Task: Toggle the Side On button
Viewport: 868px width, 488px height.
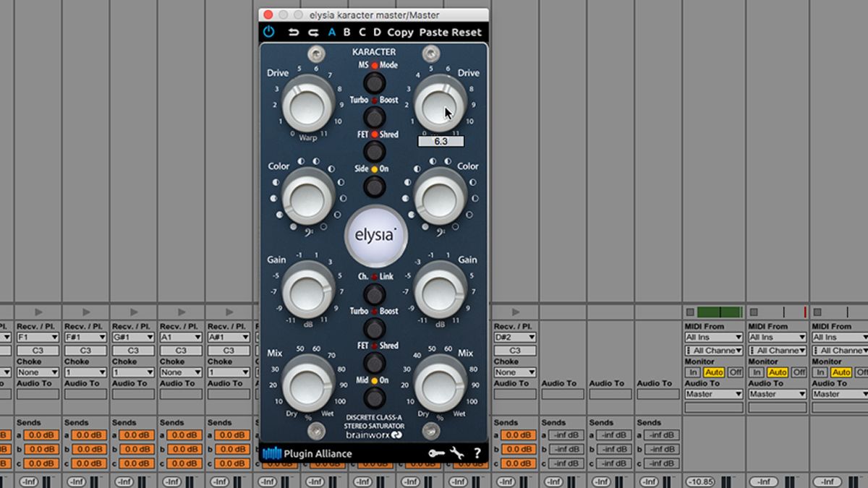Action: [x=374, y=186]
